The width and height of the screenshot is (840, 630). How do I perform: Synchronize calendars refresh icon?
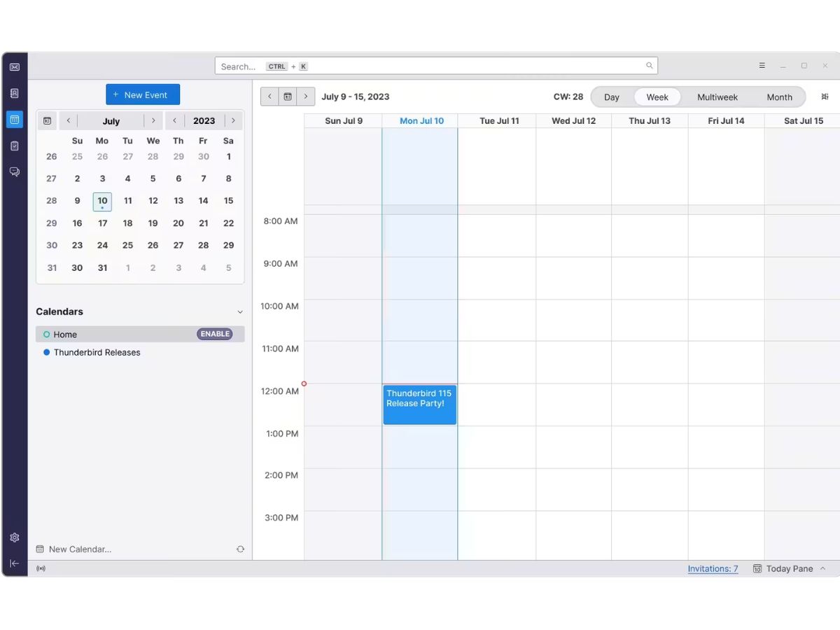click(x=240, y=549)
